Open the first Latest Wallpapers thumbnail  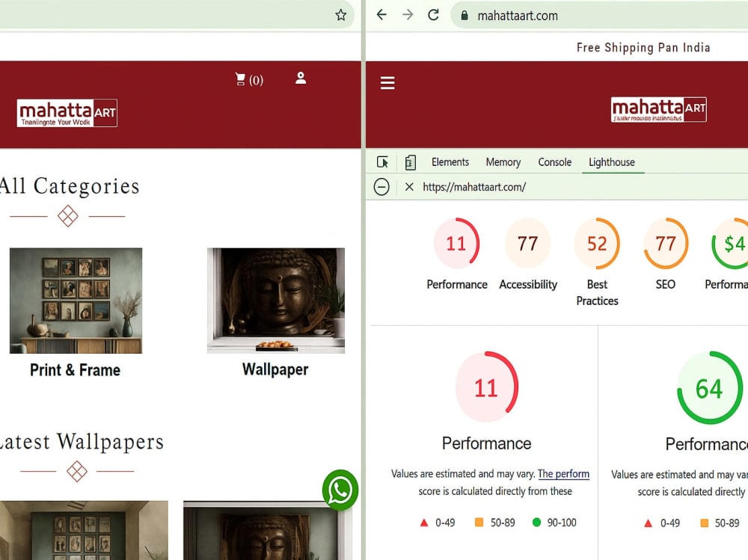click(x=84, y=530)
